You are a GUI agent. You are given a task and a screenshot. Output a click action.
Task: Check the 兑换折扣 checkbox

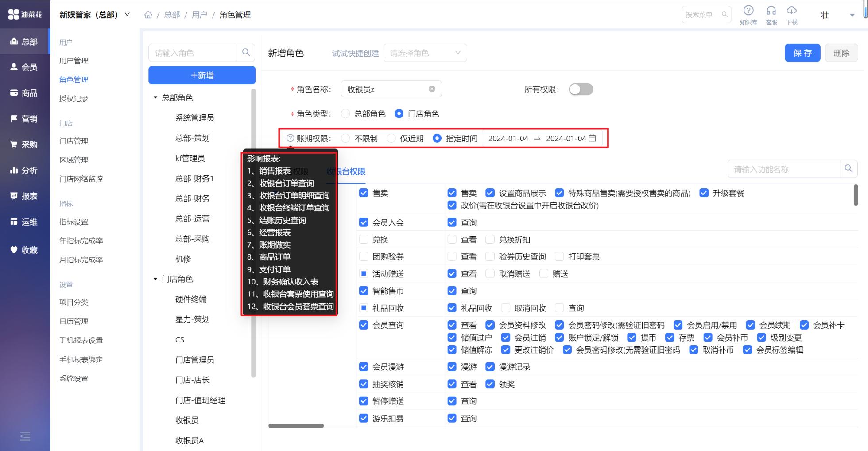click(x=490, y=239)
